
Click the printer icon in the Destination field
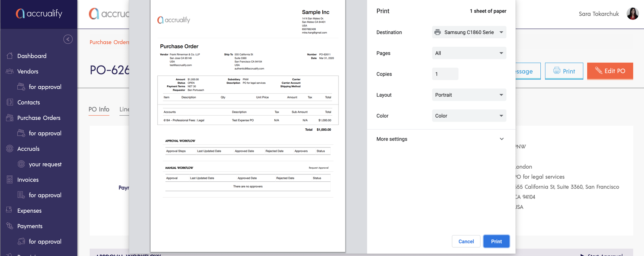click(438, 32)
